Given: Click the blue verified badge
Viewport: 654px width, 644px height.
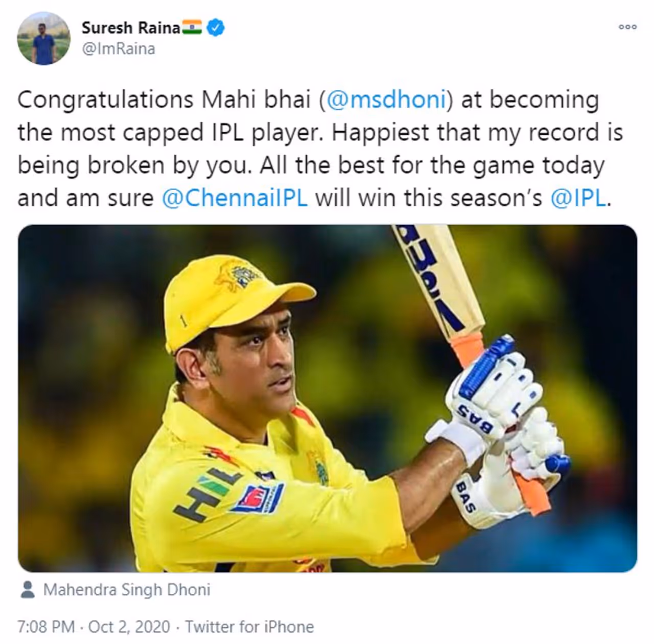Looking at the screenshot, I should click(216, 27).
